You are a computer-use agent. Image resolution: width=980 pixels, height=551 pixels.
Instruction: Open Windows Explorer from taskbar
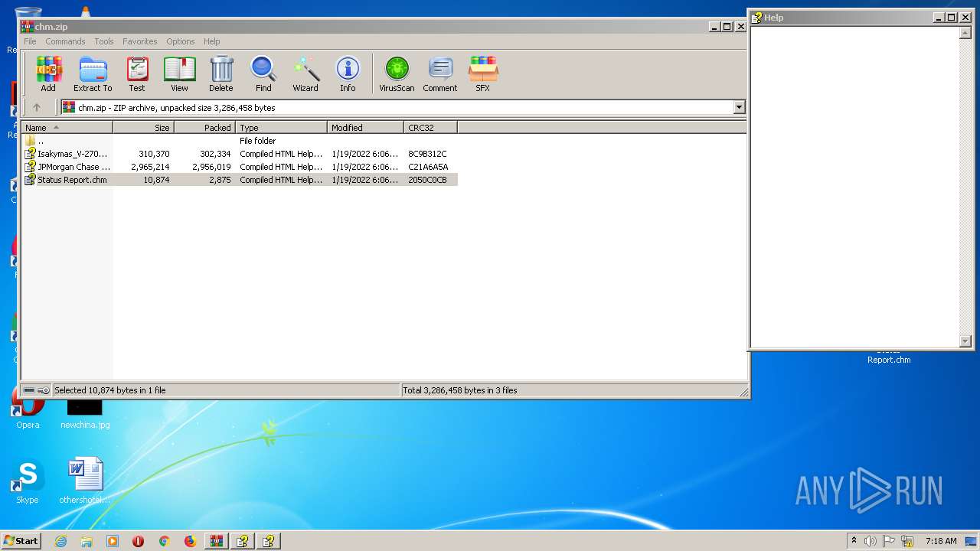[x=87, y=541]
